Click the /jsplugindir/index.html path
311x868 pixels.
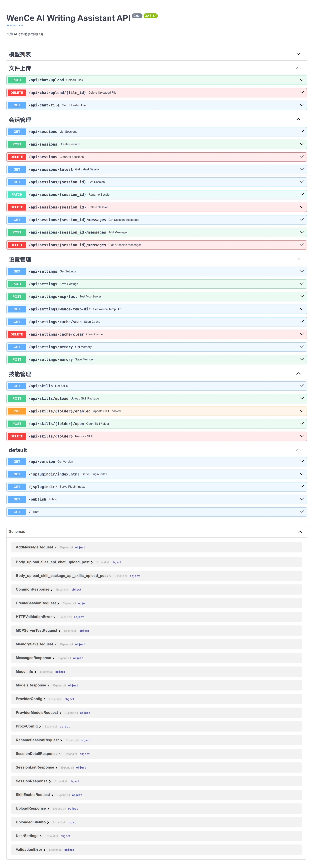54,474
